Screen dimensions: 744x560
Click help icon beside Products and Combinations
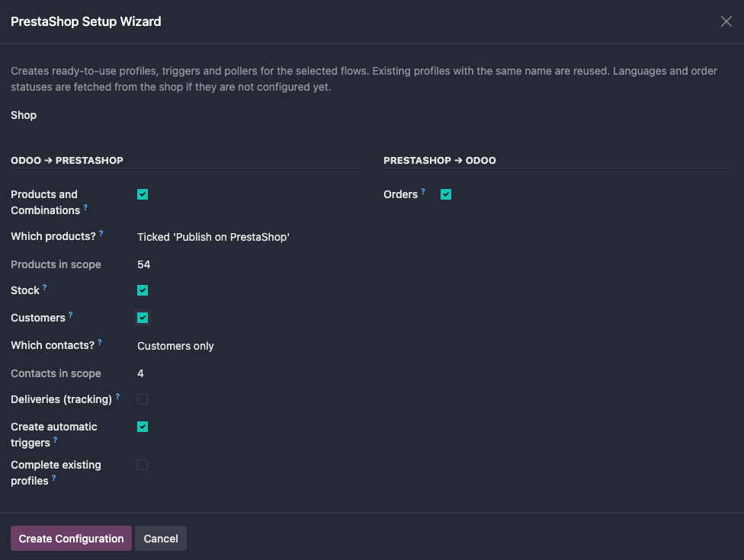click(85, 207)
